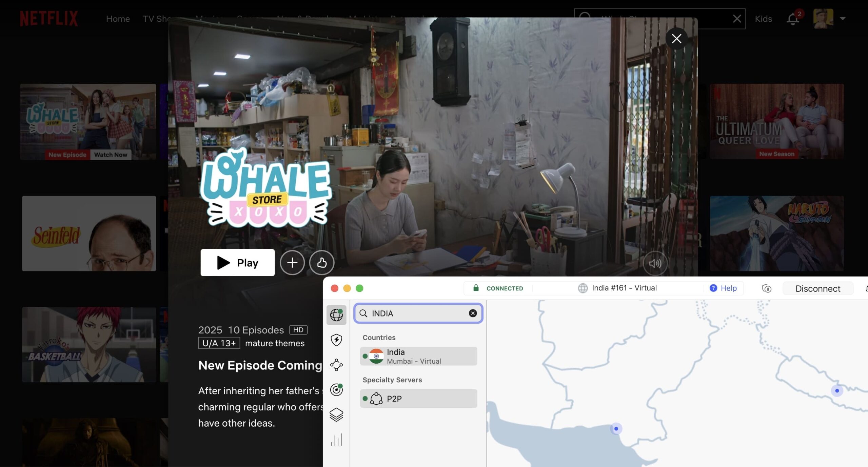The image size is (868, 467).
Task: Pause the VPN connection via shield icon
Action: (x=766, y=288)
